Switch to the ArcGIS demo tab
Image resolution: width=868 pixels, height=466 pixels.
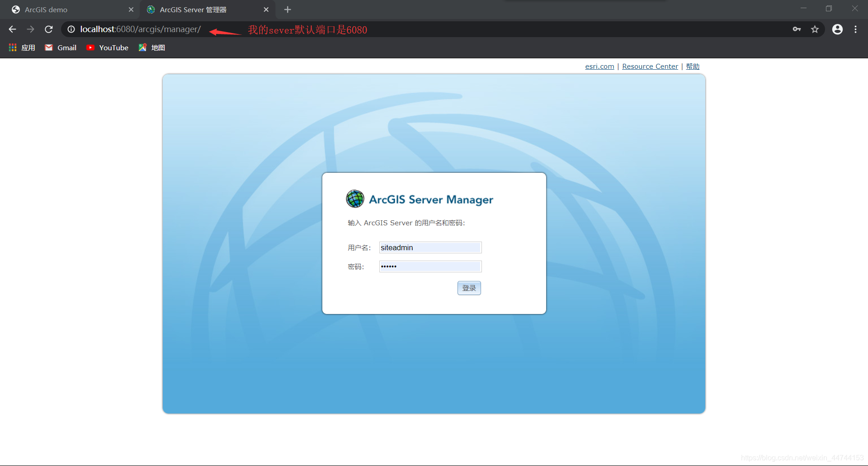pos(72,10)
